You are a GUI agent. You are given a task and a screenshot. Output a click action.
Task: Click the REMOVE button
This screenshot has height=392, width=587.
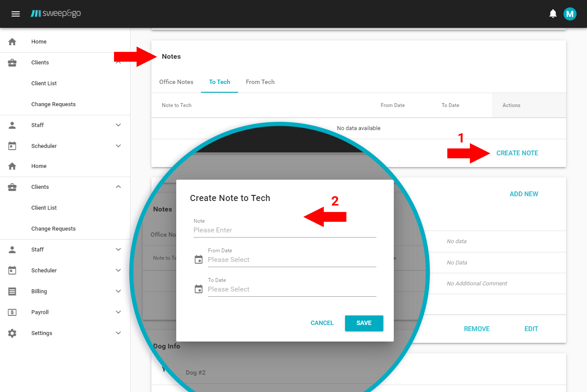477,329
